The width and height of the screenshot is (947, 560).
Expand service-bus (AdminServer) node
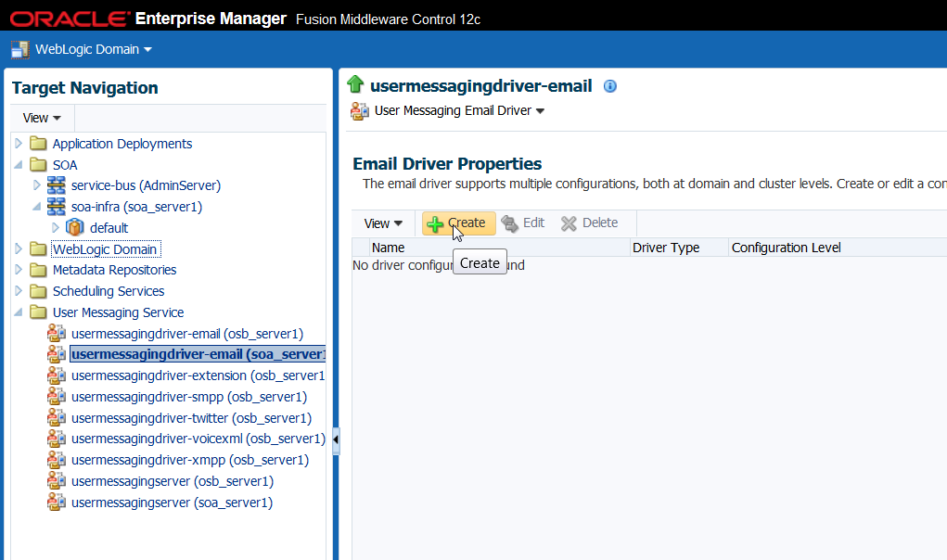pyautogui.click(x=37, y=185)
